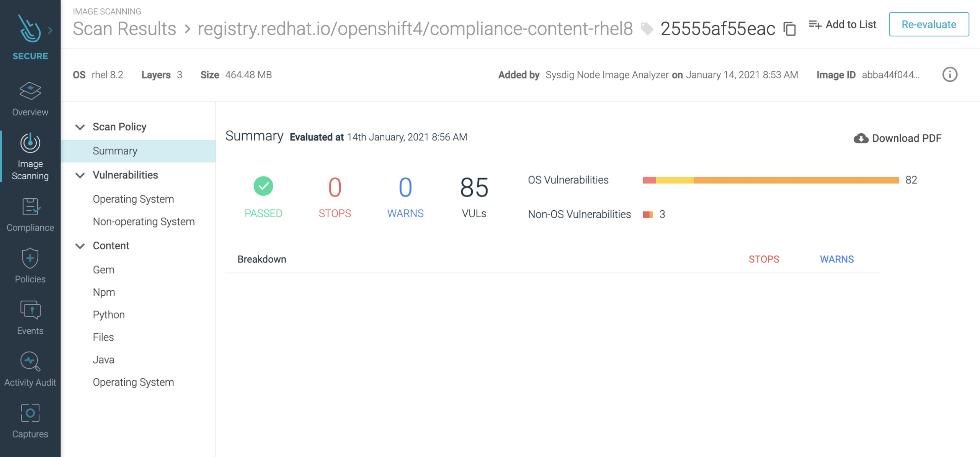Select the Activity Audit icon
Viewport: 980px width, 457px height.
[30, 368]
